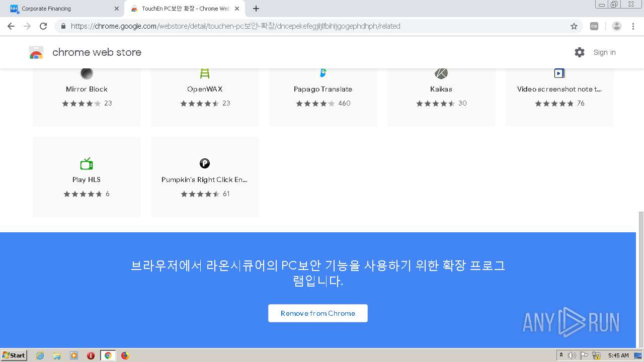644x362 pixels.
Task: Open the Play HLS title link
Action: click(x=87, y=179)
